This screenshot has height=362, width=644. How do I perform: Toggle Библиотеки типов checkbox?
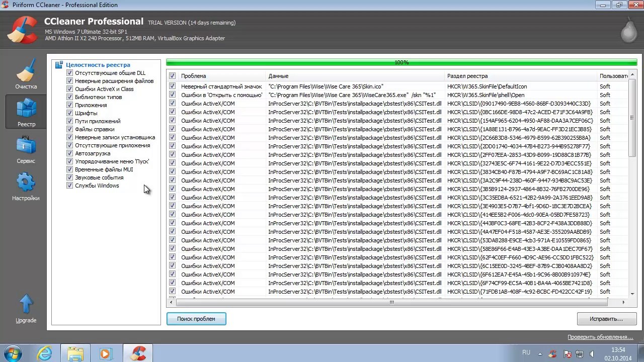[x=70, y=97]
